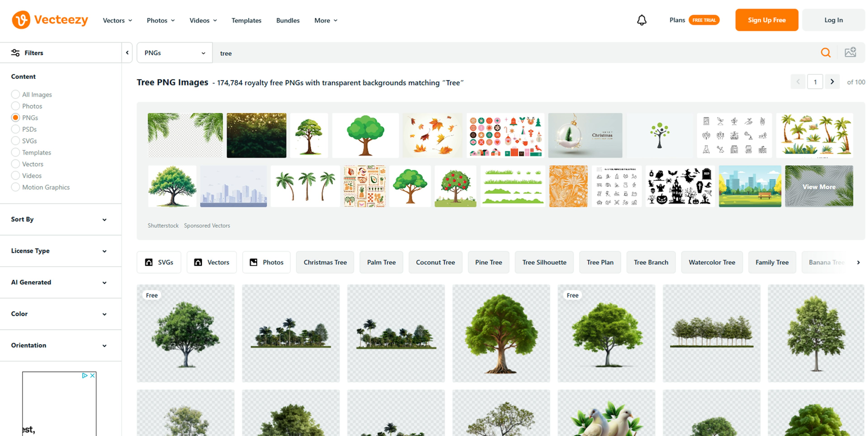Click the Christmas Tree tag button
The height and width of the screenshot is (436, 868).
coord(325,262)
